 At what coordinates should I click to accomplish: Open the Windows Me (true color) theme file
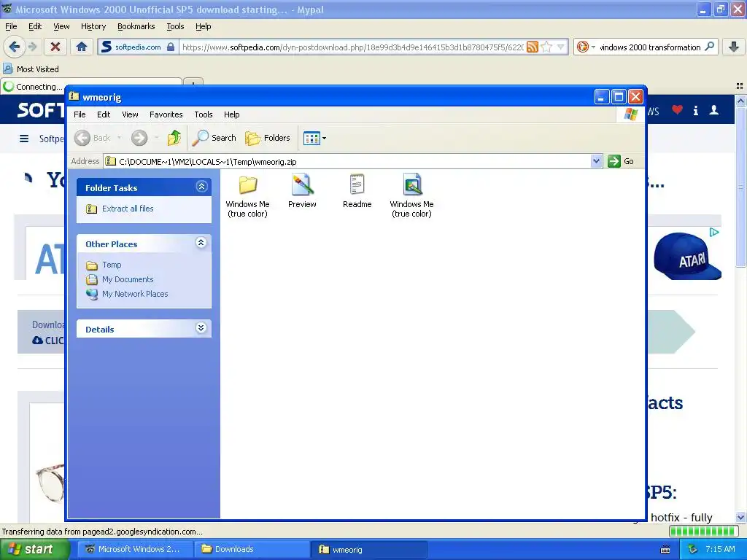click(411, 195)
